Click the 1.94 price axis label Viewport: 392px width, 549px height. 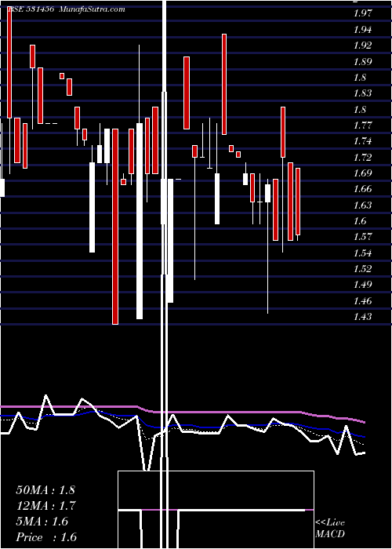[x=362, y=30]
